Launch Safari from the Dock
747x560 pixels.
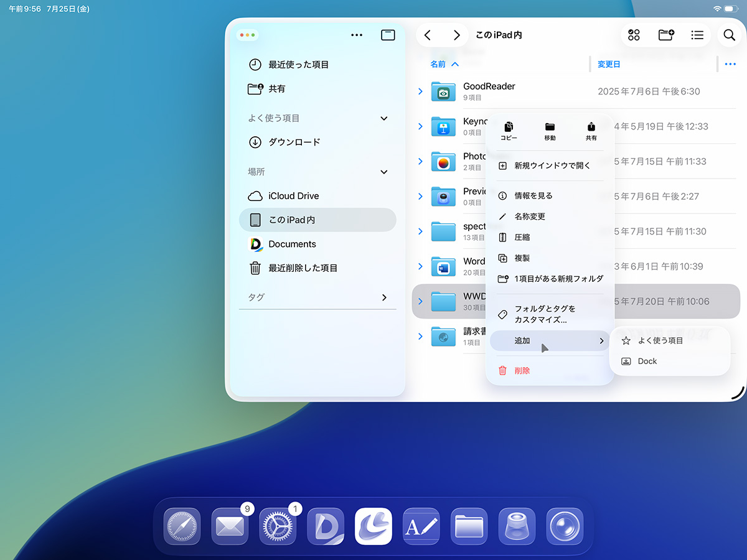(182, 526)
